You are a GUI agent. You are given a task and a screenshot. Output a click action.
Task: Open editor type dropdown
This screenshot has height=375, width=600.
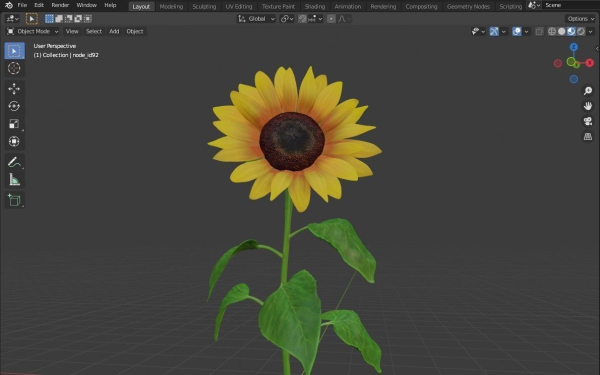(12, 19)
